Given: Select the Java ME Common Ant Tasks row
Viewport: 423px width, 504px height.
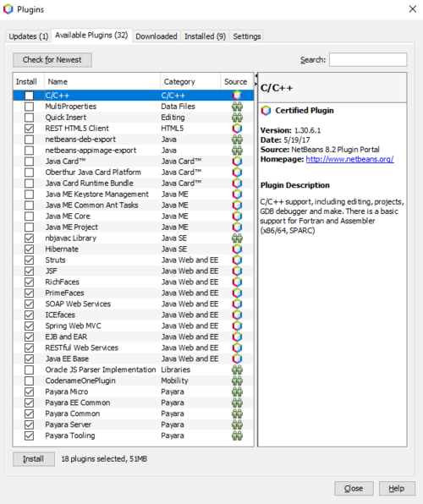Looking at the screenshot, I should coord(133,205).
